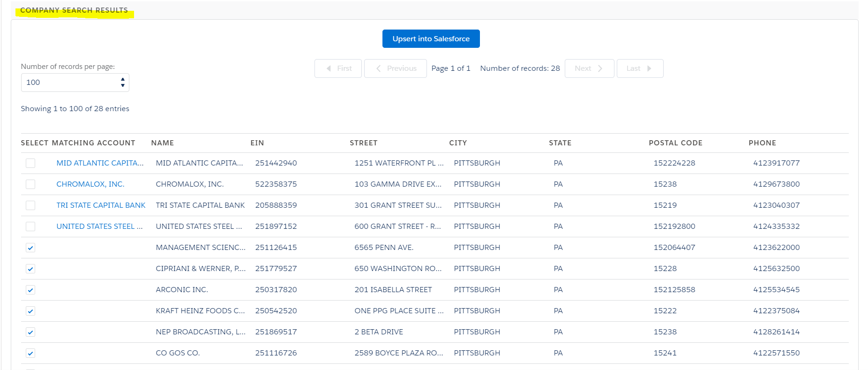The width and height of the screenshot is (868, 370).
Task: Click street 600 GRANT STREET - R...
Action: pyautogui.click(x=397, y=227)
